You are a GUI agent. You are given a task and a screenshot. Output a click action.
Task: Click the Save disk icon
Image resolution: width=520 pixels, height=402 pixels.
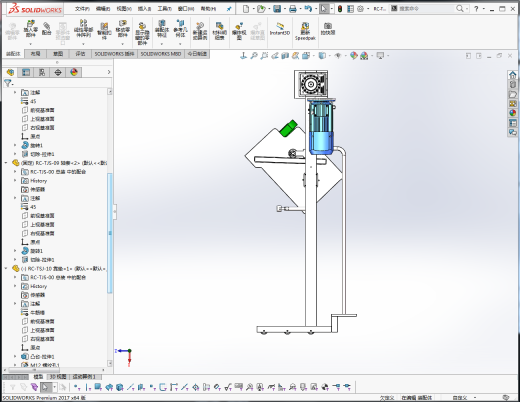[x=277, y=9]
